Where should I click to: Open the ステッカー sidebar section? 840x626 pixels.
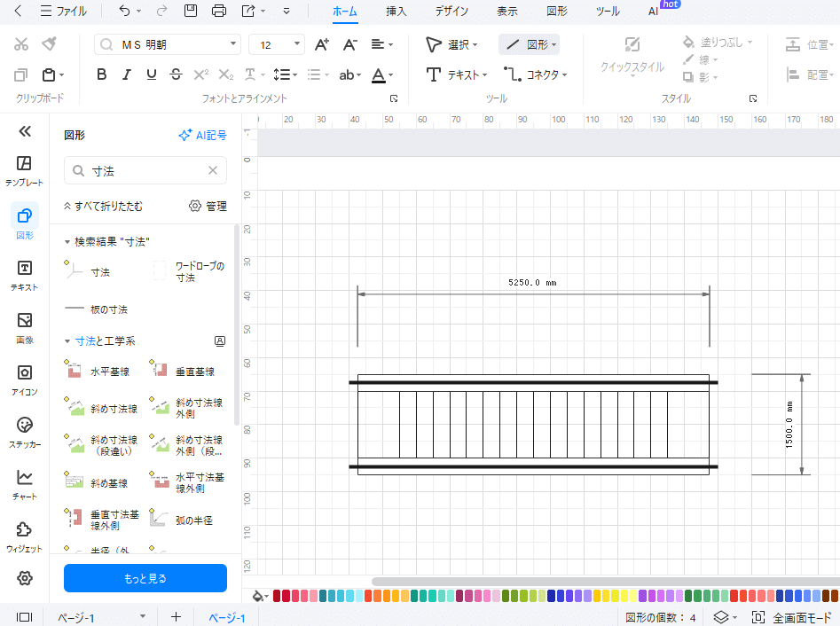24,433
